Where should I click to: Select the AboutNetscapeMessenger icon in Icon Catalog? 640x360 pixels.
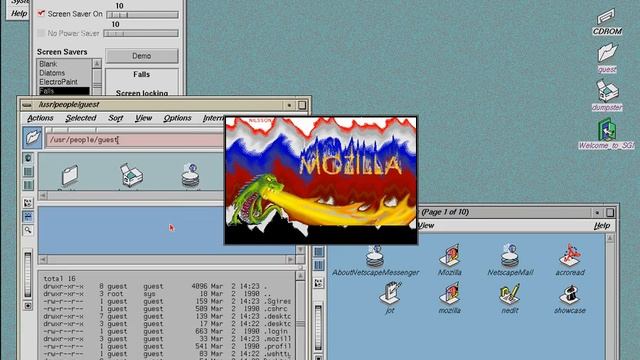point(375,256)
